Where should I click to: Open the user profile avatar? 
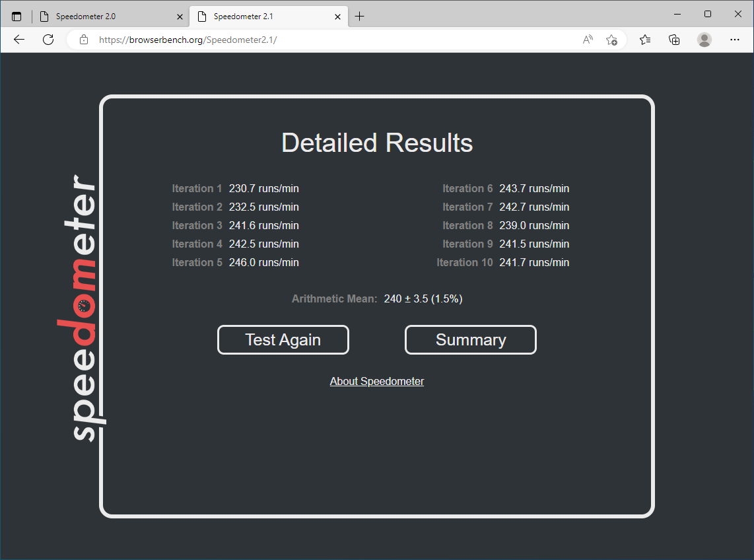tap(704, 40)
